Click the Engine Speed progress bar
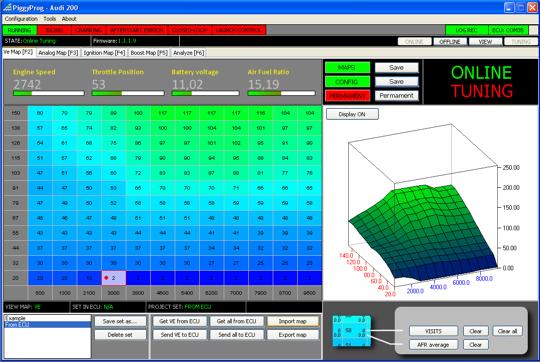This screenshot has width=540, height=362. tap(49, 93)
